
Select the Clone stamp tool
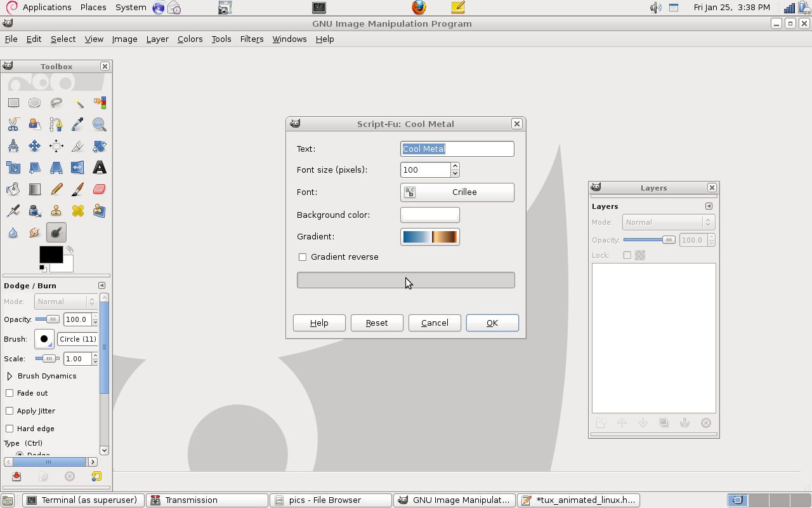(x=56, y=210)
